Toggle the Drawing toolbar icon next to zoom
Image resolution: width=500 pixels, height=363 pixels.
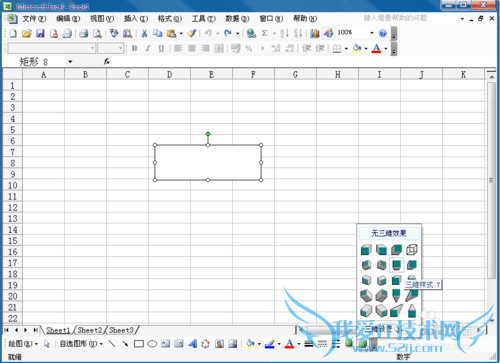[x=328, y=33]
